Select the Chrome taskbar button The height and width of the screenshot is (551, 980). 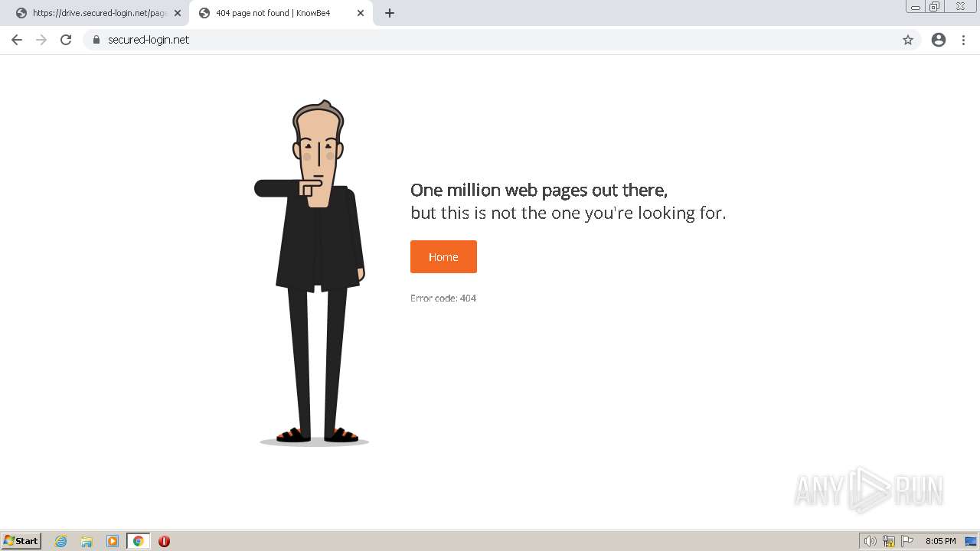tap(139, 541)
